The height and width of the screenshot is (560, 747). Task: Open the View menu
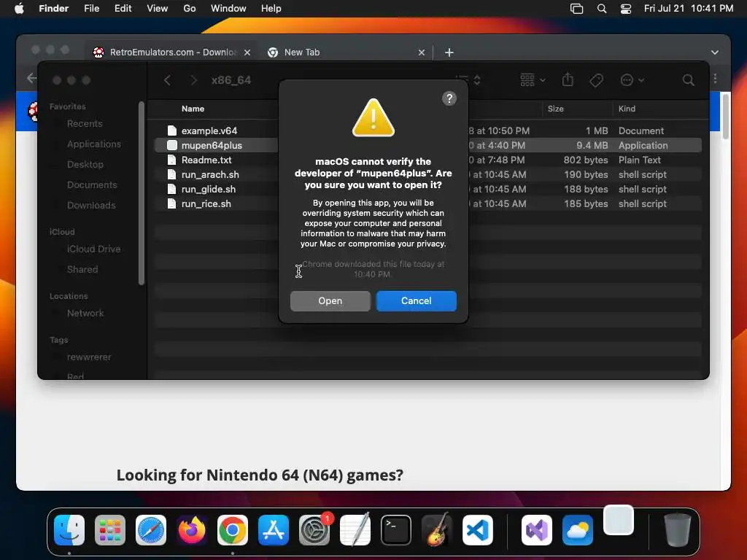coord(158,9)
